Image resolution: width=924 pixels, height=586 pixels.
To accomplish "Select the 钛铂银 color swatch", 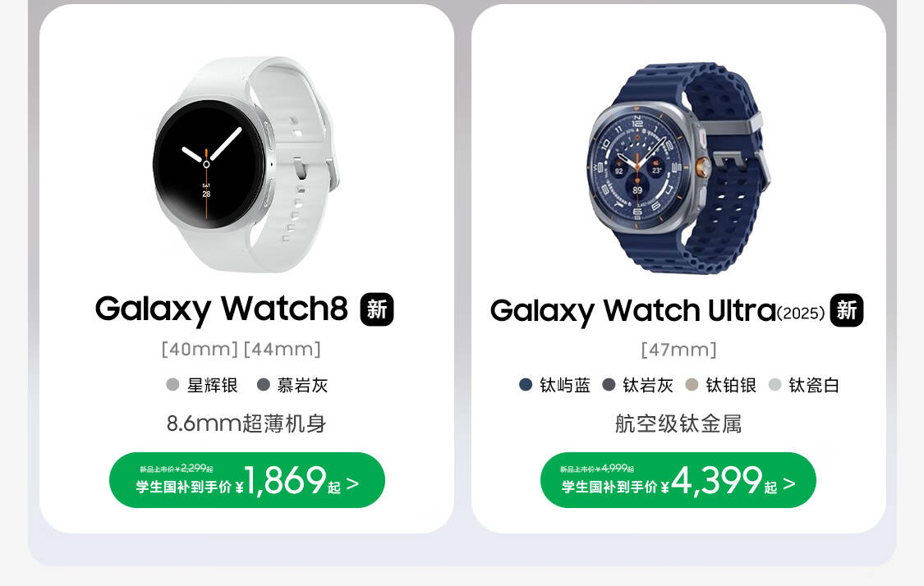I will tap(692, 385).
